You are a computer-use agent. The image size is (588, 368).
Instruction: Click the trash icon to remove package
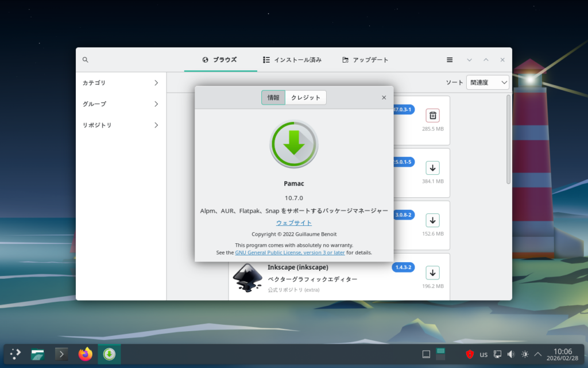click(432, 116)
